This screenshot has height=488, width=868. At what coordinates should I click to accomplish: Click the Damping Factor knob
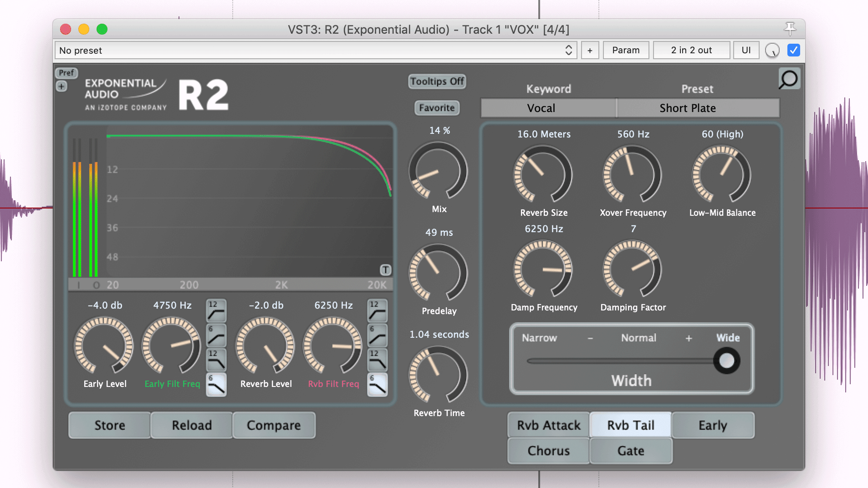(632, 269)
